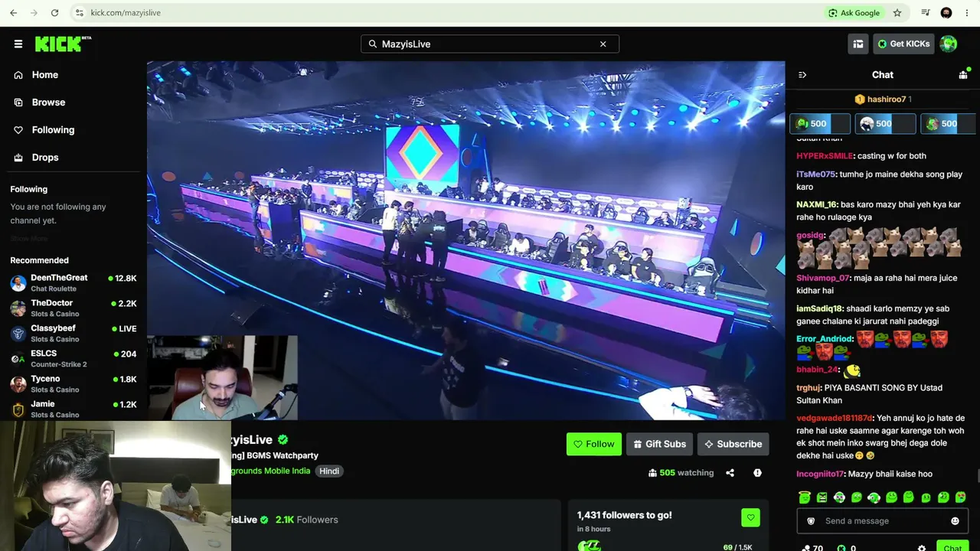
Task: Open the Tyceno recommended channel
Action: pos(73,384)
